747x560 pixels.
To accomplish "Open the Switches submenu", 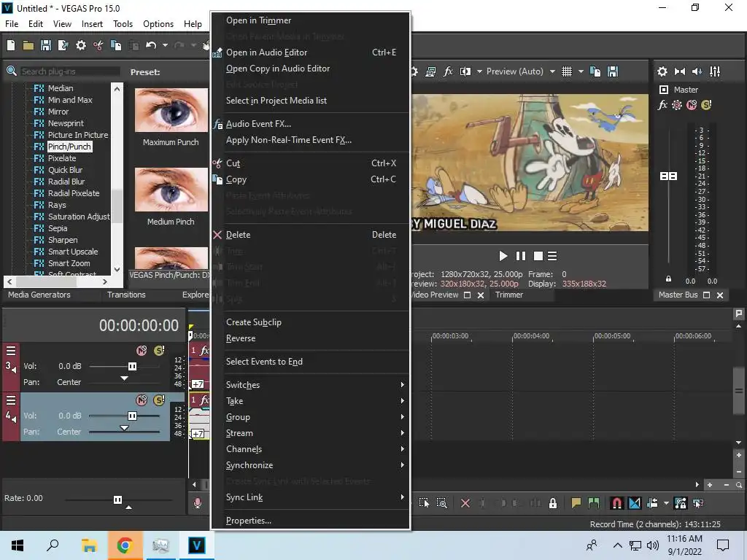I will pyautogui.click(x=310, y=385).
